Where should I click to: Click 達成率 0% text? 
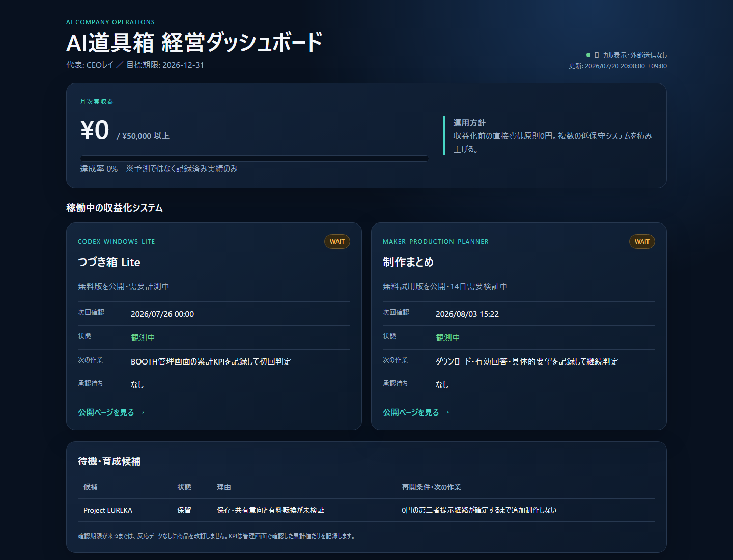coord(99,169)
